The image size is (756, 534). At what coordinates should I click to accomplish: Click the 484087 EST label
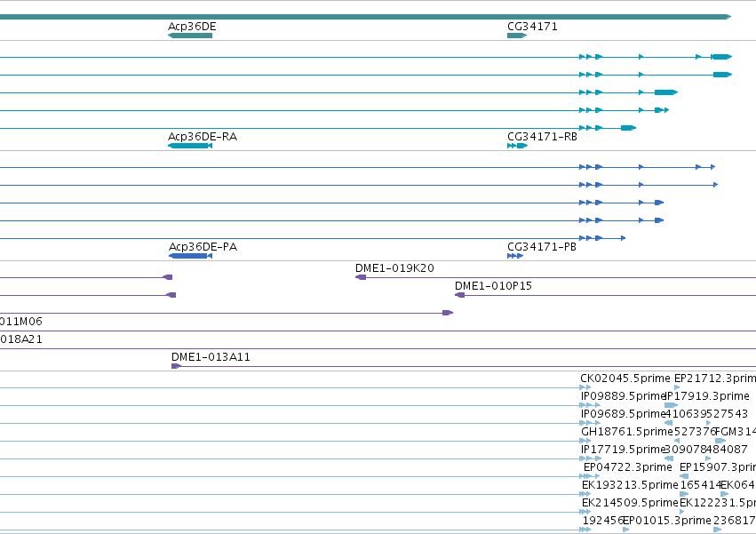pos(727,450)
